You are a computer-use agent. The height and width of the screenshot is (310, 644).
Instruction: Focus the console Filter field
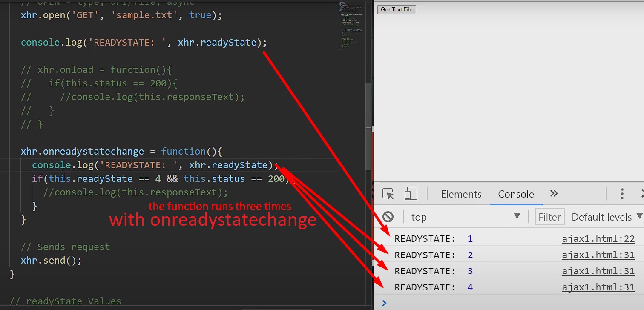pyautogui.click(x=549, y=217)
